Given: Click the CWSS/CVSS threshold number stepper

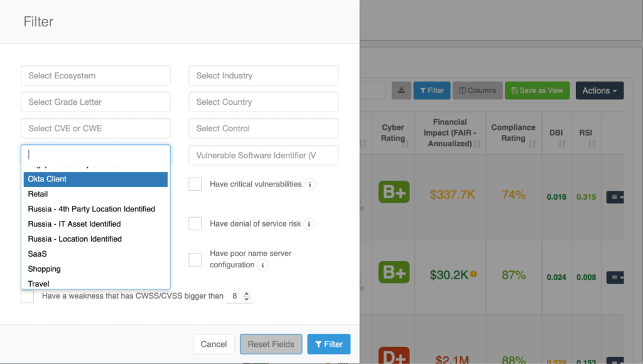Looking at the screenshot, I should (x=246, y=296).
